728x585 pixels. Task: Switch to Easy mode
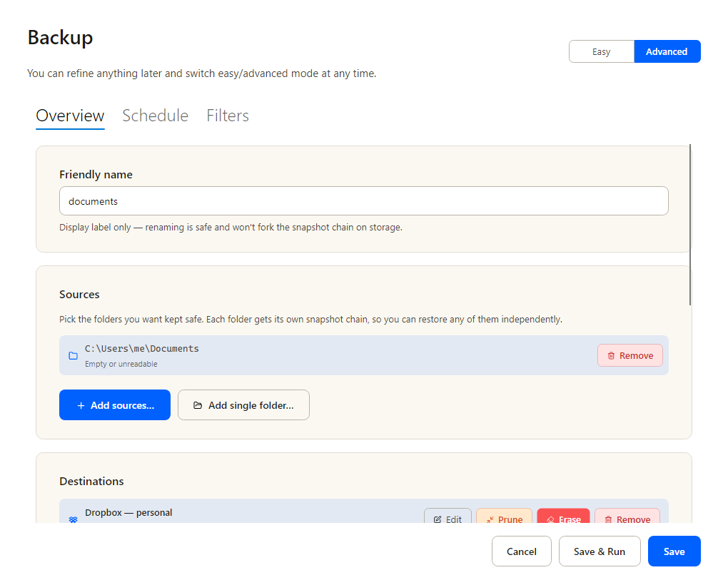601,51
